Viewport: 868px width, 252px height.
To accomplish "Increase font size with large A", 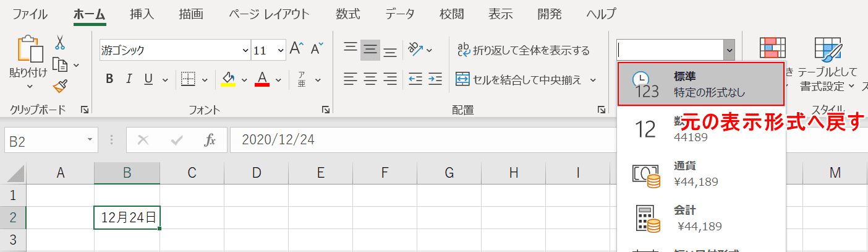I will click(297, 50).
